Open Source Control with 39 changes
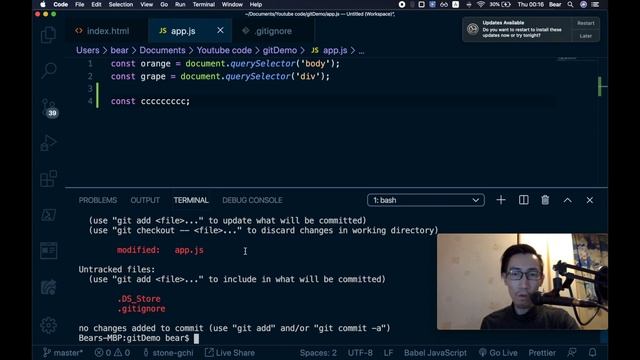The height and width of the screenshot is (360, 640). (49, 108)
